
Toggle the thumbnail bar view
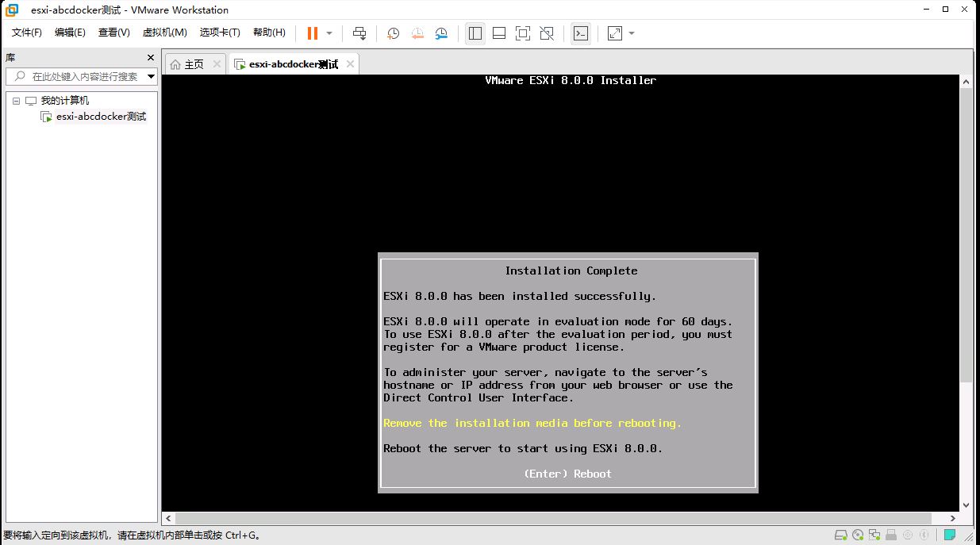(x=499, y=33)
